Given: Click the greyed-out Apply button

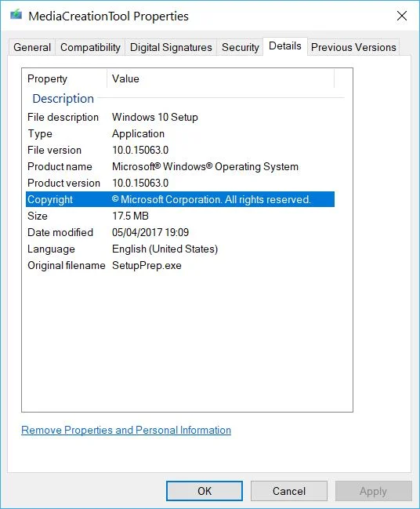Looking at the screenshot, I should 373,491.
